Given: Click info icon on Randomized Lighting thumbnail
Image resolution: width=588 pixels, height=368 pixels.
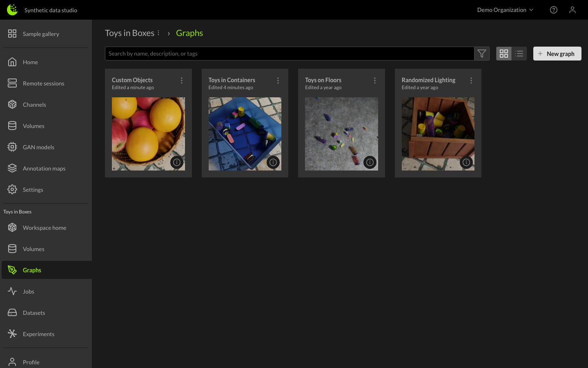Looking at the screenshot, I should point(466,162).
